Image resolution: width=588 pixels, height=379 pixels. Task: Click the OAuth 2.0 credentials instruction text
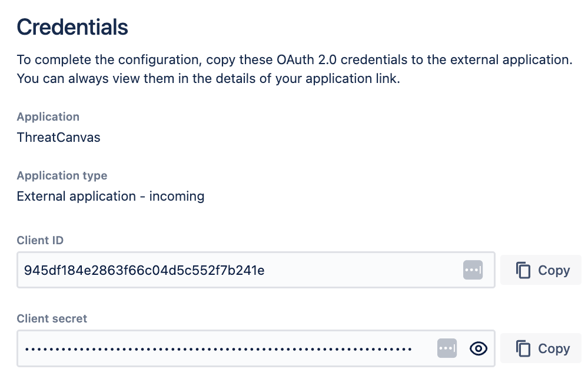295,60
